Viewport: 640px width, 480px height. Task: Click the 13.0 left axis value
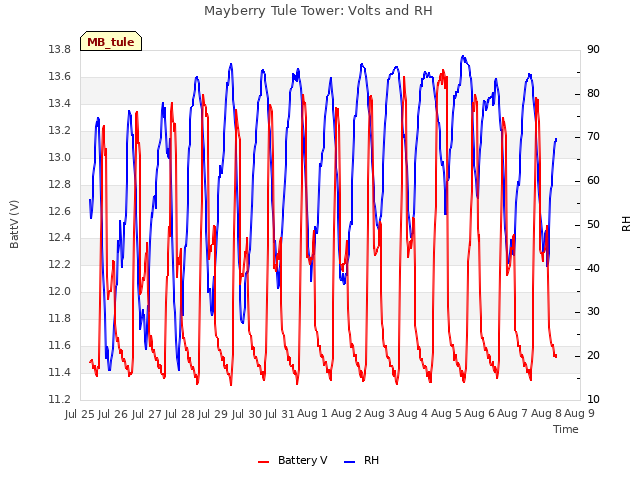[x=60, y=158]
